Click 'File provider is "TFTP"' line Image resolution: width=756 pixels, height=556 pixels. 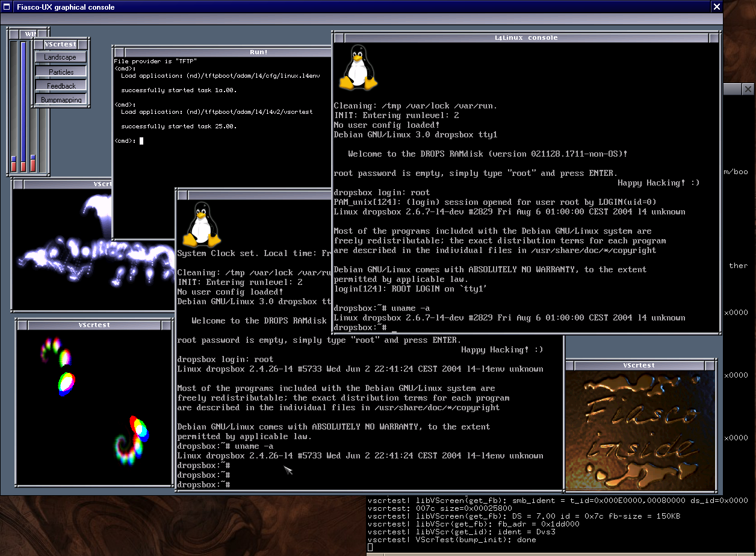[x=155, y=61]
